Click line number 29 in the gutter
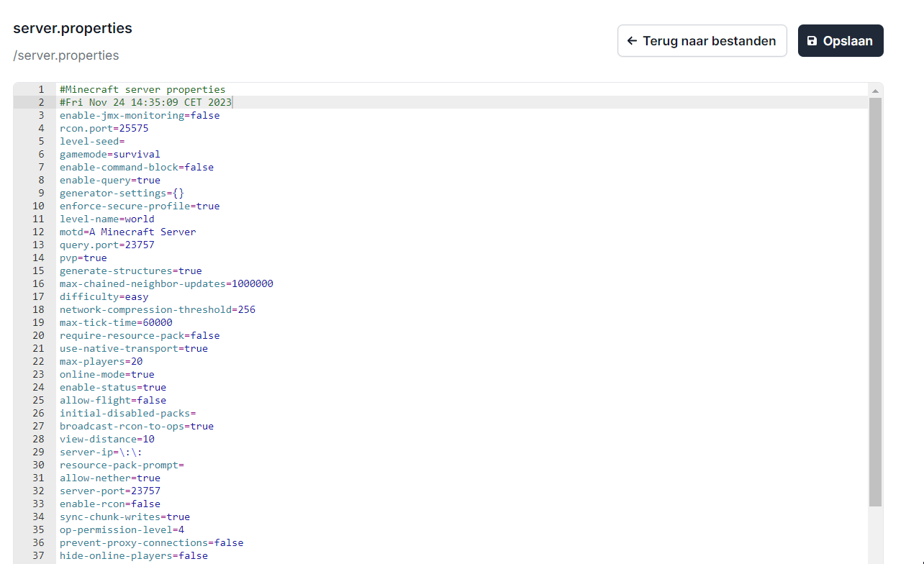 [x=38, y=452]
